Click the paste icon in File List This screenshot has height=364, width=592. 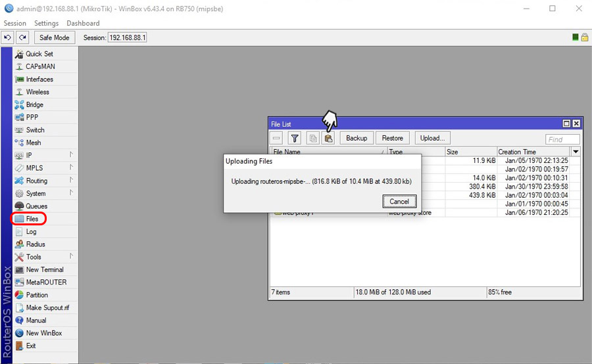click(328, 138)
